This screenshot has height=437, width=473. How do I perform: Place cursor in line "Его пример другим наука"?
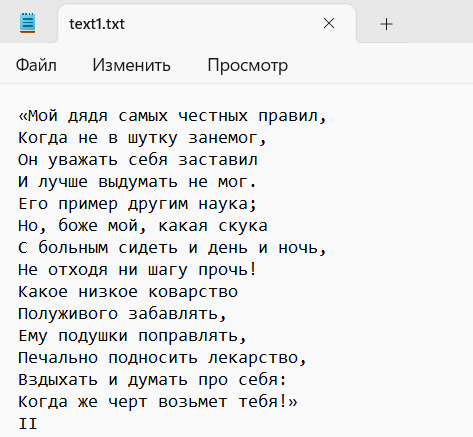138,204
